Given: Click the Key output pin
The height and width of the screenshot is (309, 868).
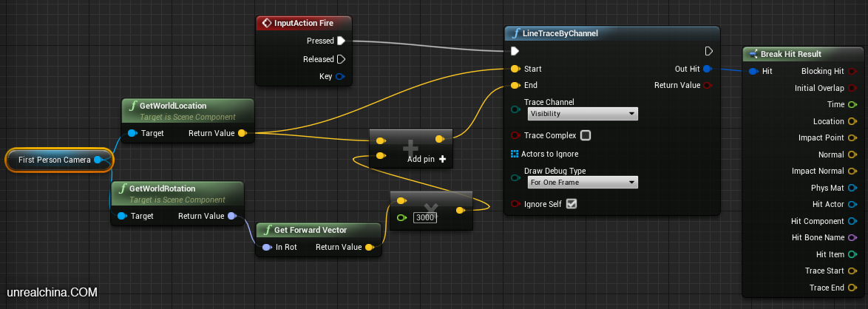Looking at the screenshot, I should (340, 76).
